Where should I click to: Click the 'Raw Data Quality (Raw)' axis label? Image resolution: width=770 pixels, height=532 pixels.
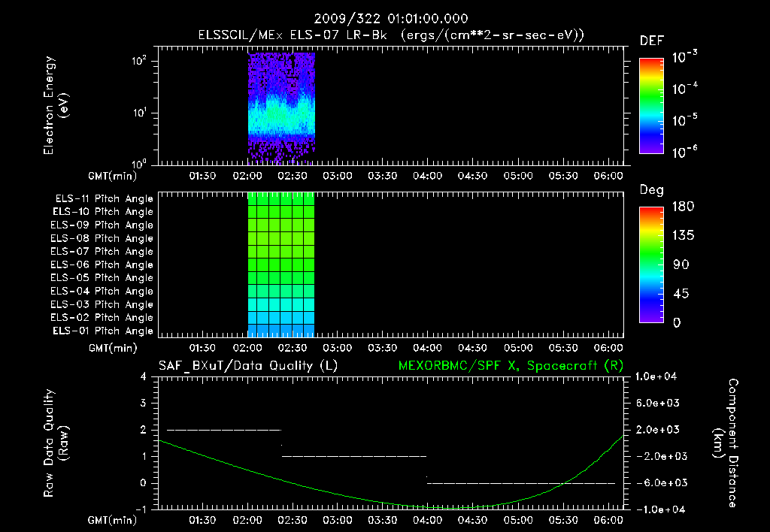click(56, 443)
